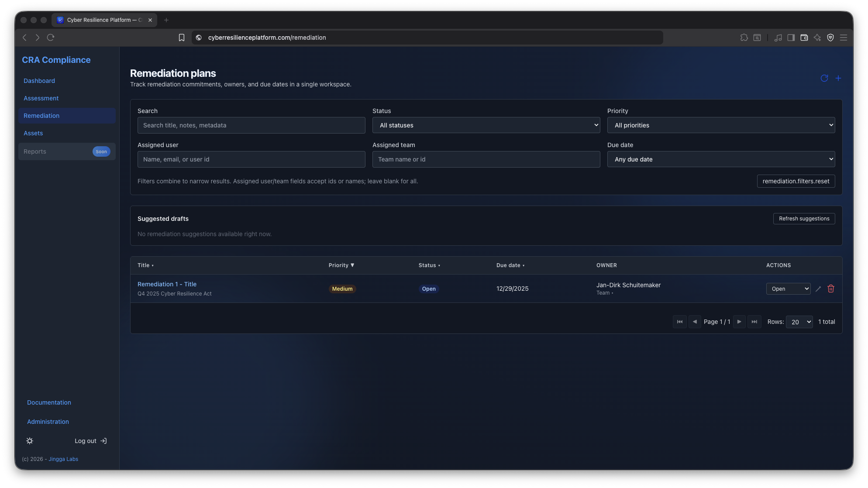The width and height of the screenshot is (868, 488).
Task: Click the log out arrow icon
Action: pyautogui.click(x=103, y=441)
